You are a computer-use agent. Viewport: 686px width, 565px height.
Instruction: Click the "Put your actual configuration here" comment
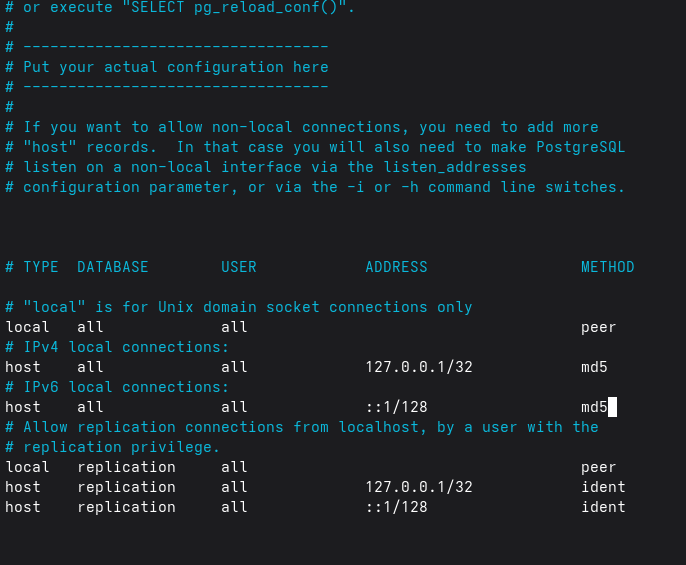pos(175,67)
